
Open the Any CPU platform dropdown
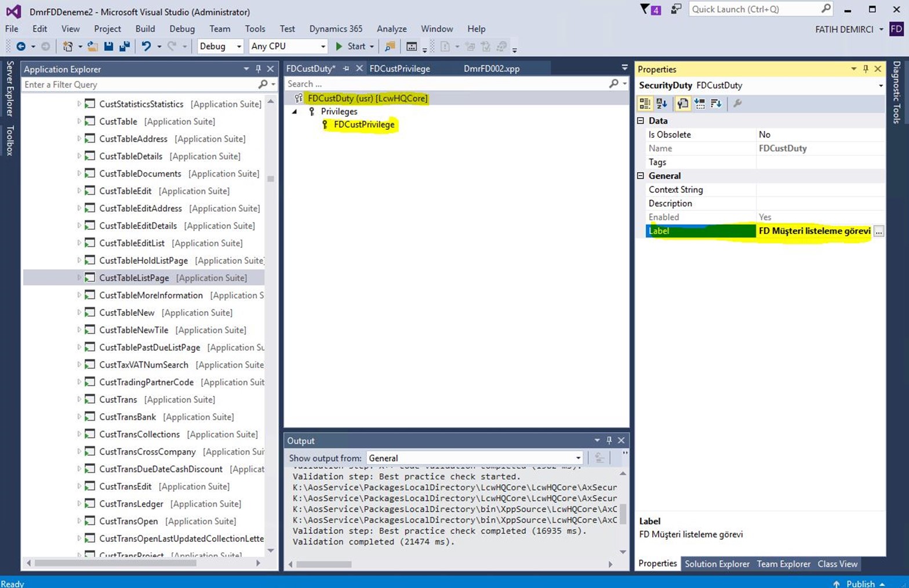point(323,46)
